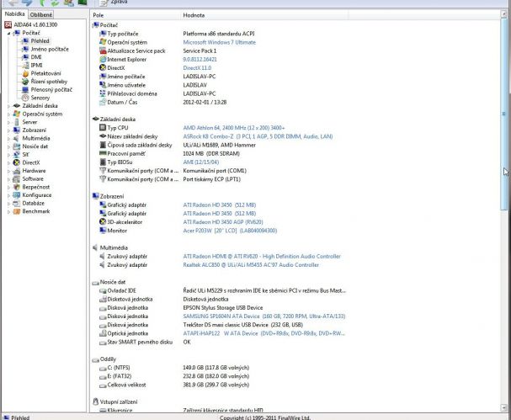Click the Software icon in the tree
This screenshot has height=420, width=511.
click(17, 179)
